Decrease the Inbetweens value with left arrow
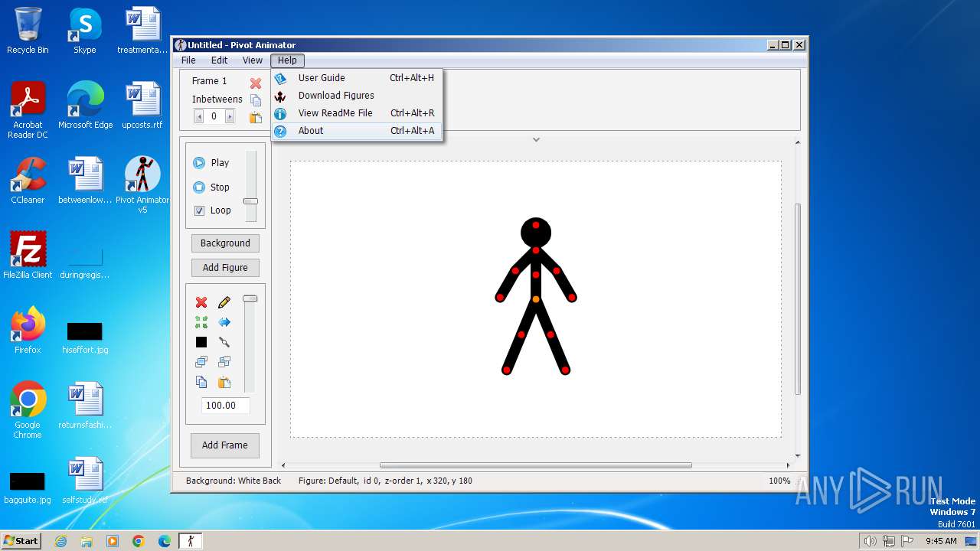Screen dimensions: 980x551 (199, 116)
